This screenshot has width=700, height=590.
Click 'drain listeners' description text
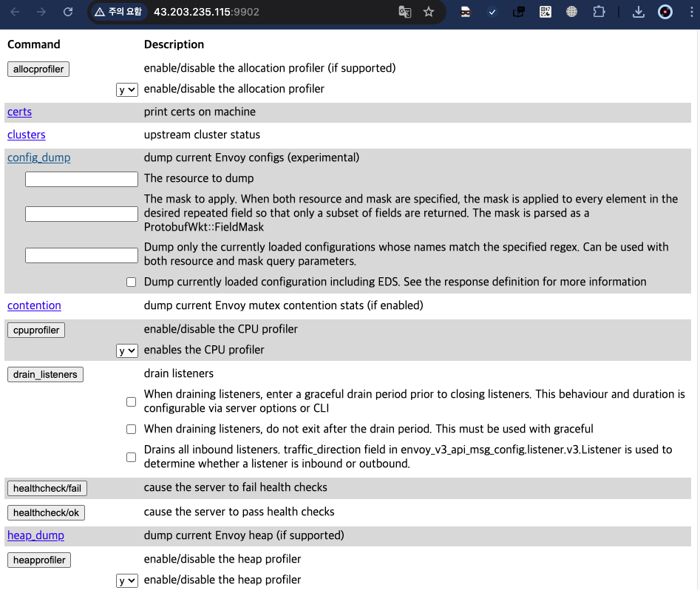[179, 373]
